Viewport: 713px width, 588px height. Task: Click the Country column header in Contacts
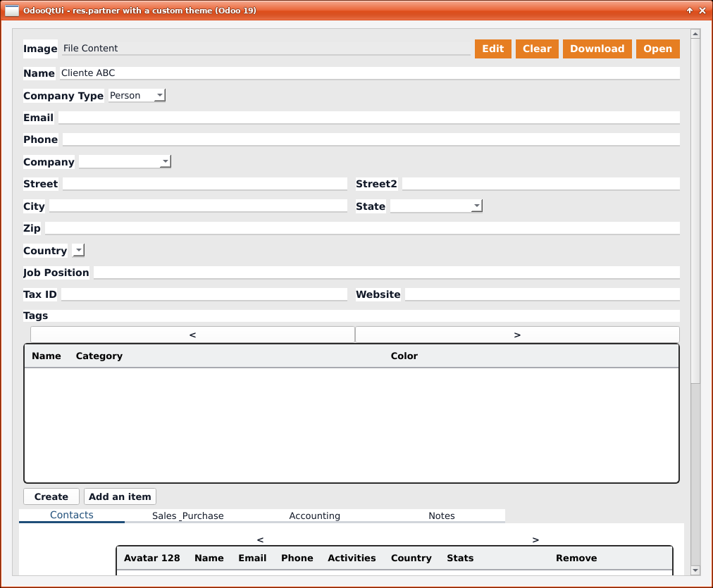411,558
